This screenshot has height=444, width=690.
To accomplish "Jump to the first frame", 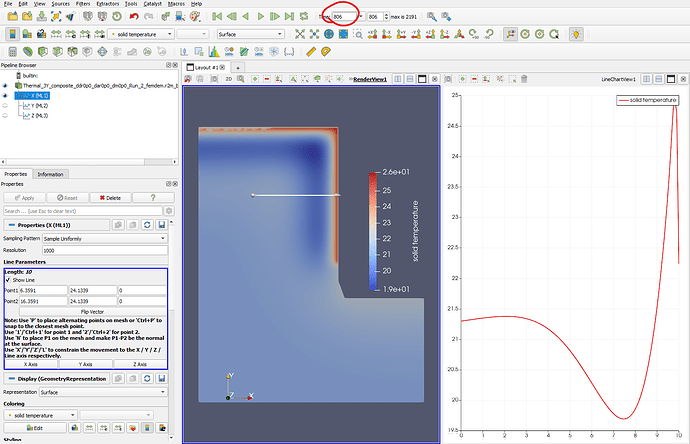I will (219, 17).
